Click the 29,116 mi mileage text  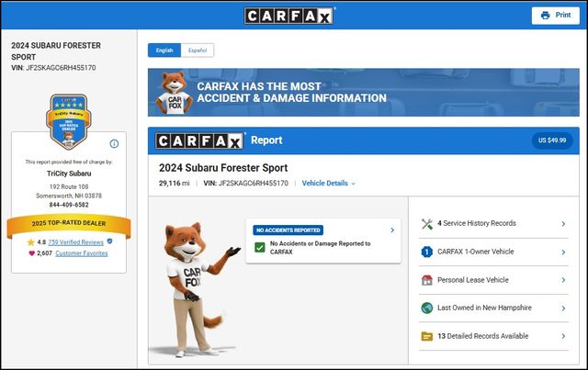tap(174, 184)
